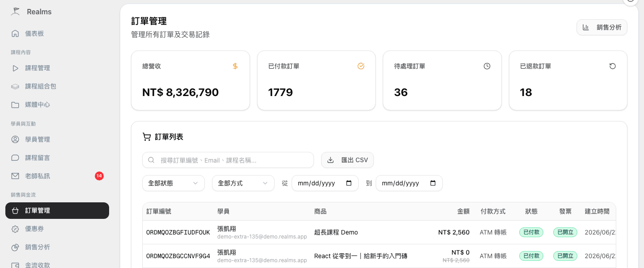Click the 優惠券 coupon icon

click(15, 229)
